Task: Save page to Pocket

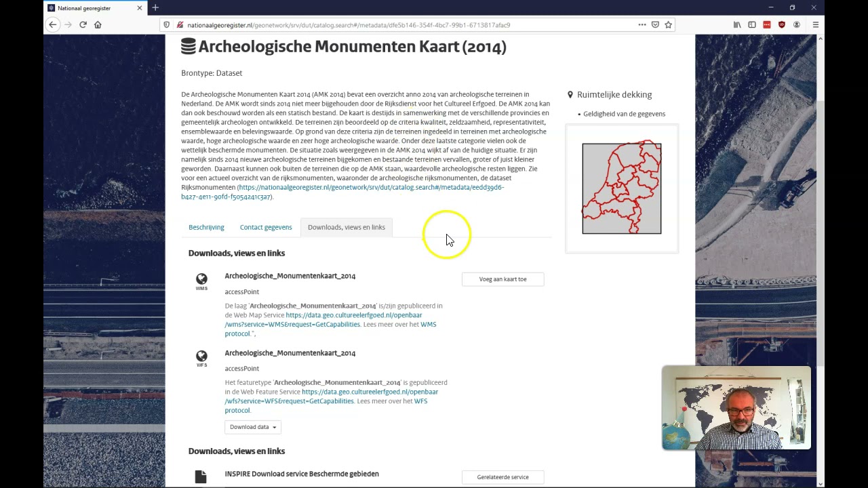Action: click(x=655, y=24)
